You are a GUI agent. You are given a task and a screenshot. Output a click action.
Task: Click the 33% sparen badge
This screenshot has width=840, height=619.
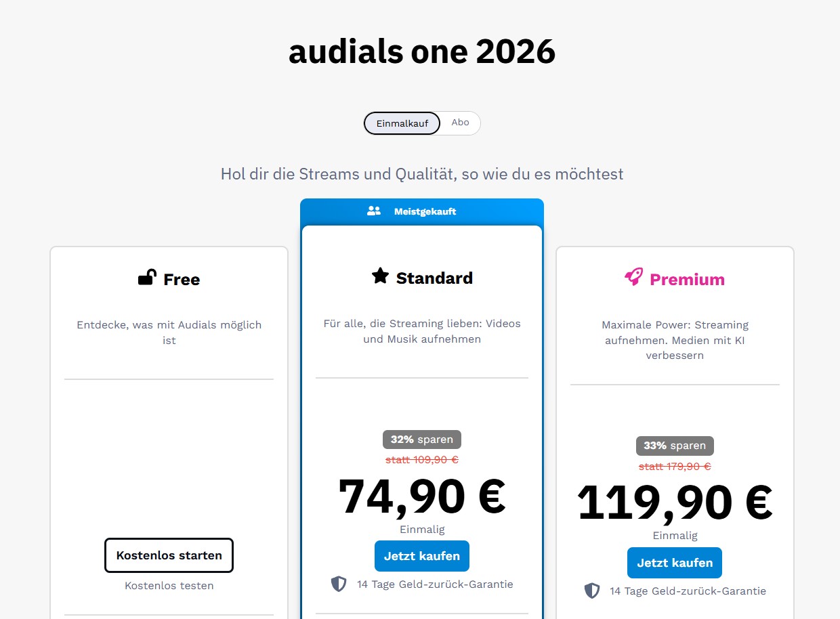675,446
